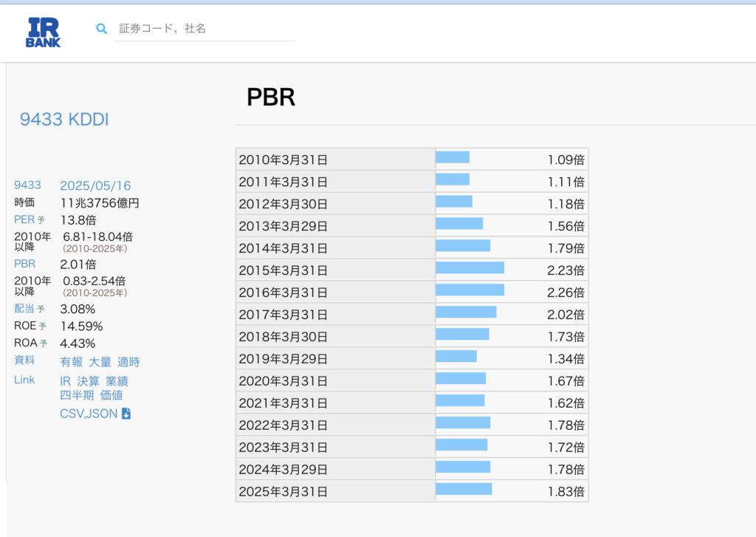Click the 1.34倍 PBR value
756x537 pixels.
coord(566,360)
